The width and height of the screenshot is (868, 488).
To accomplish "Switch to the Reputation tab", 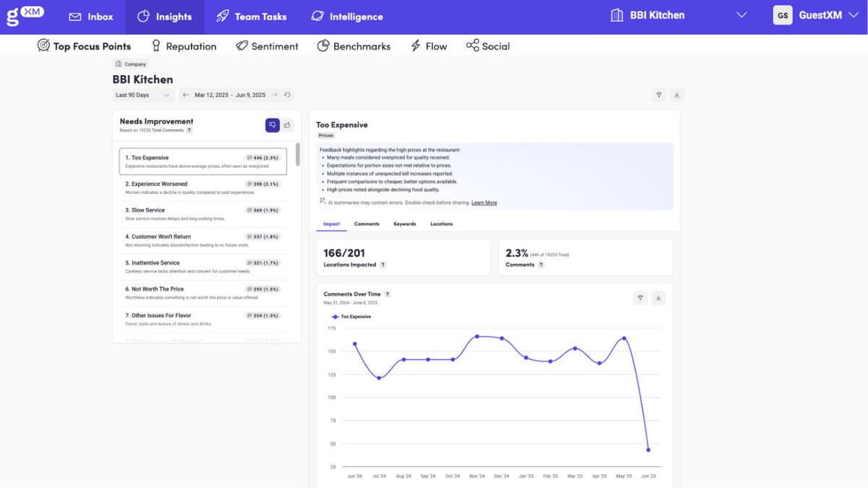I will click(183, 46).
